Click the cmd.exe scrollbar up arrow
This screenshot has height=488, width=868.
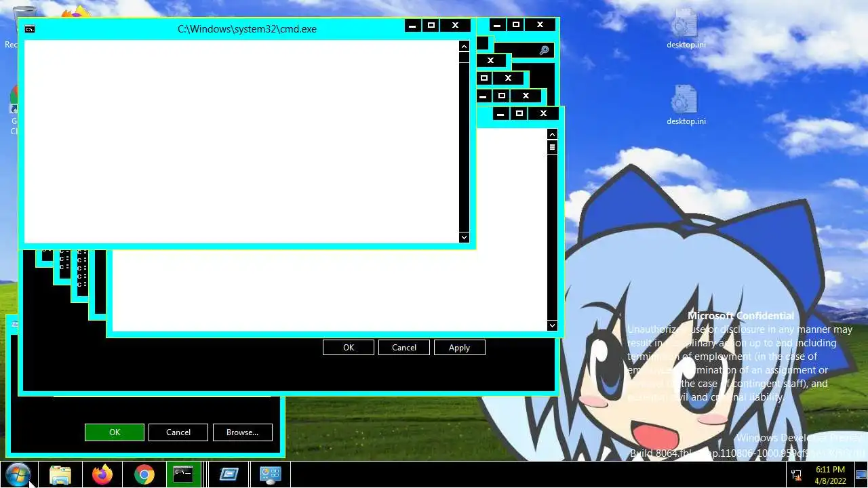464,46
